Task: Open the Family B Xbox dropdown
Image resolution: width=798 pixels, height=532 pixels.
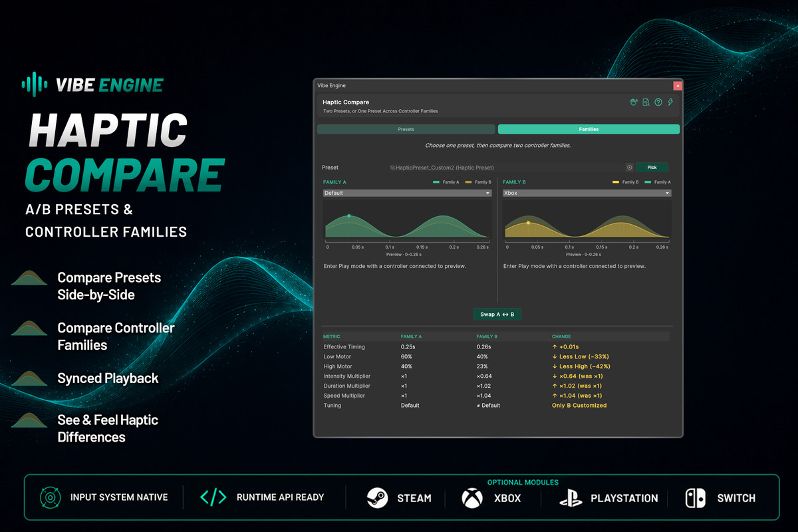Action: (587, 193)
